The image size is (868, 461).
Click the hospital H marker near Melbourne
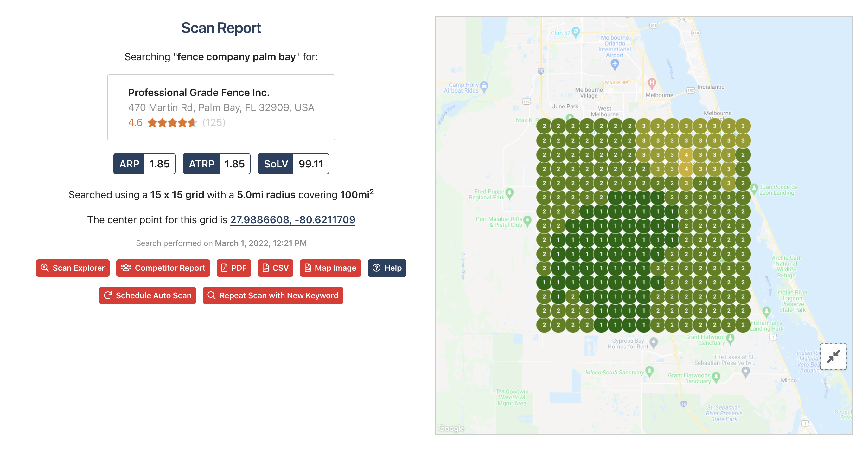(652, 83)
